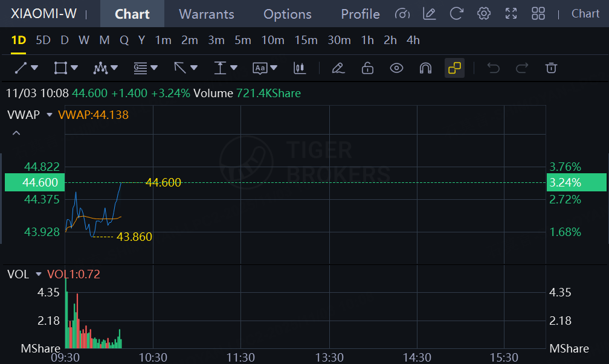Open the VWAP indicator dropdown

click(48, 115)
